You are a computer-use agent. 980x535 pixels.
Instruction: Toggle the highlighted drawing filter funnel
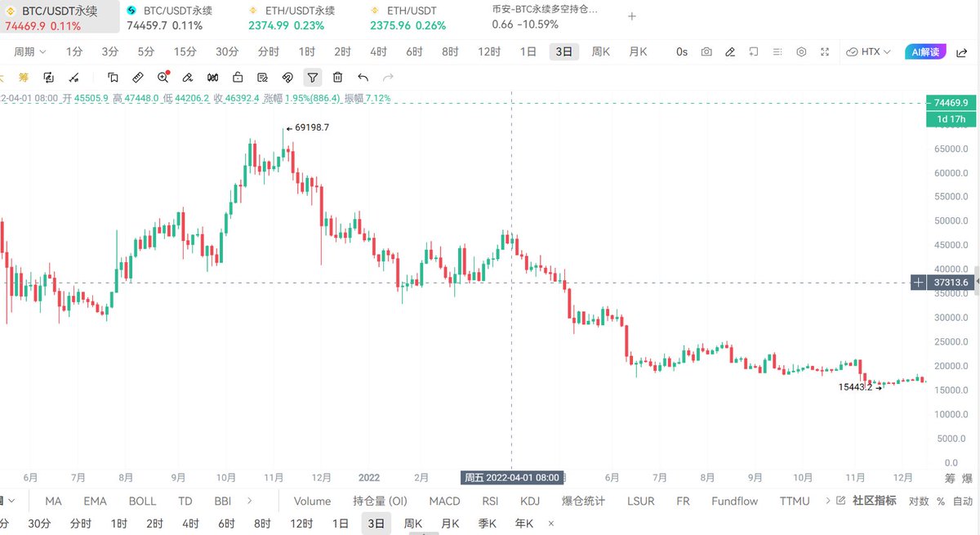tap(312, 77)
